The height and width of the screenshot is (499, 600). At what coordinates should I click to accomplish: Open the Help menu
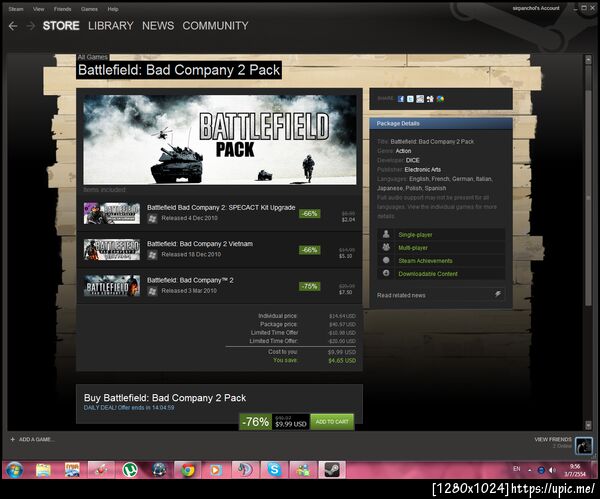(112, 9)
